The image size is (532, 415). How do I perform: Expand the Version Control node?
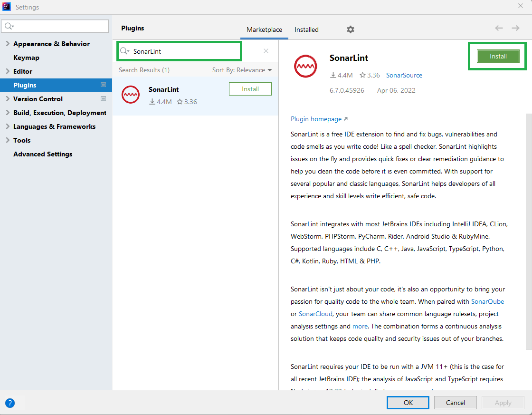(x=8, y=98)
